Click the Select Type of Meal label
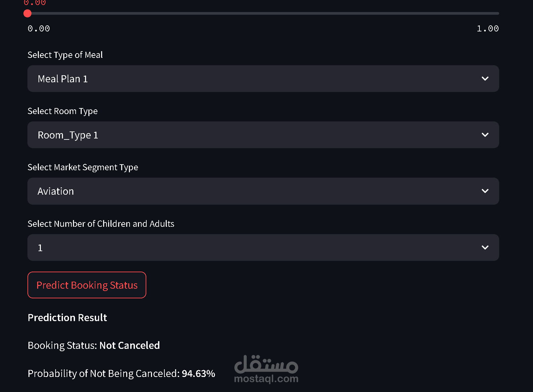Viewport: 533px width, 392px height. coord(65,55)
